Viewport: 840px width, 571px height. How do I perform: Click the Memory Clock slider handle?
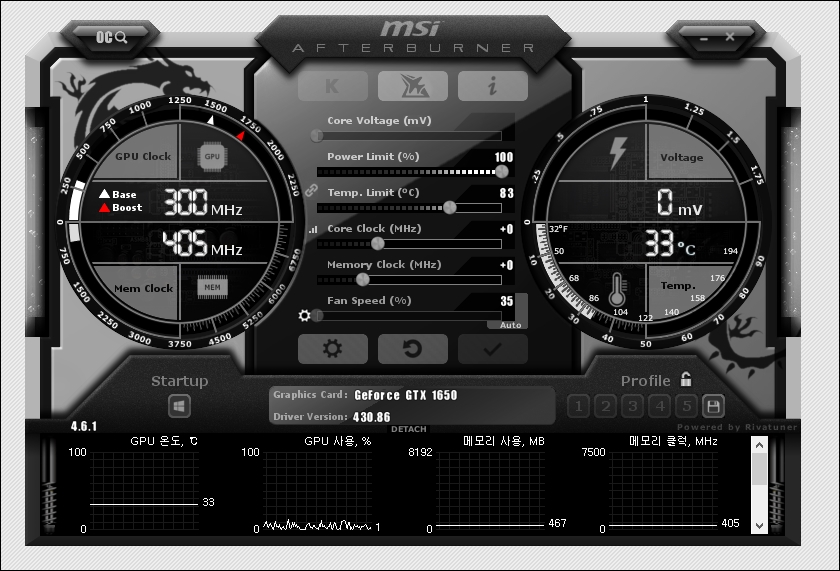[x=363, y=280]
